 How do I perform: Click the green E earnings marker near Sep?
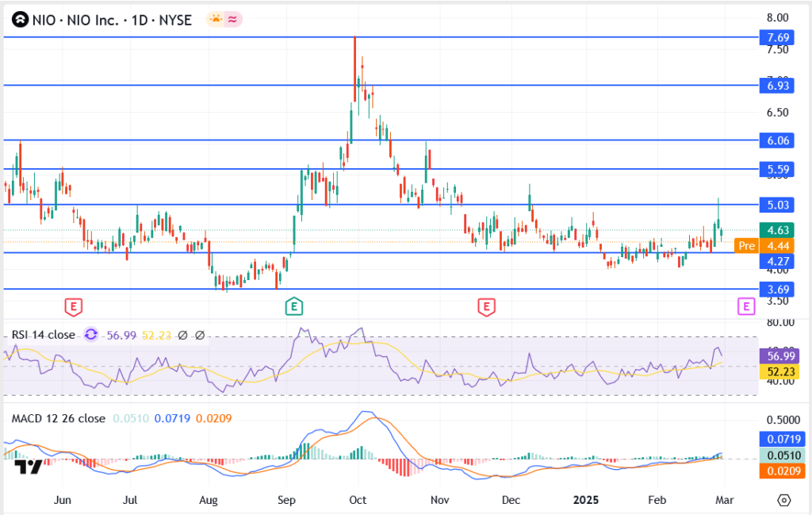[x=294, y=306]
